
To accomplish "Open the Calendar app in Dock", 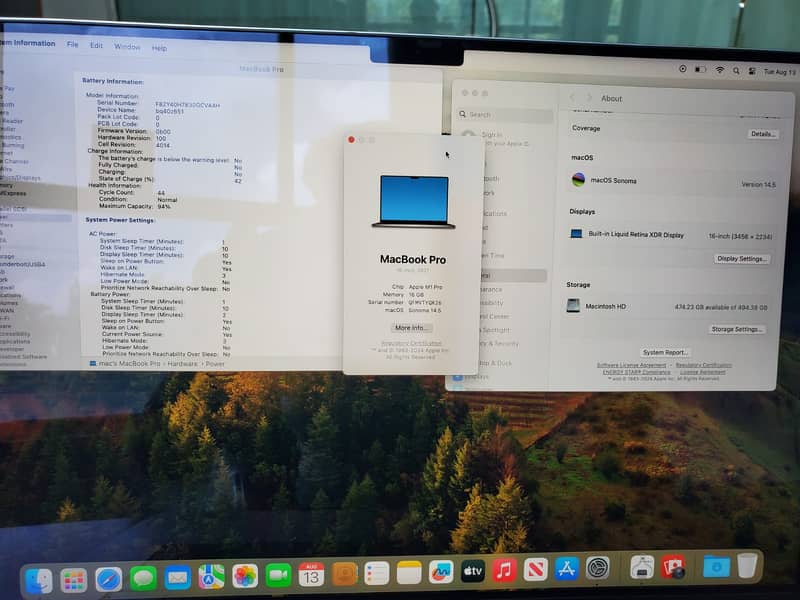I will point(310,575).
